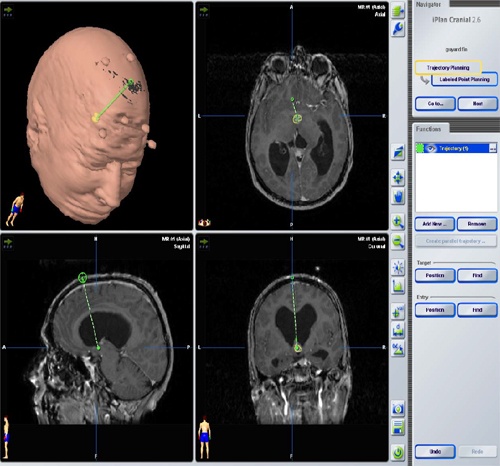Toggle visibility eye of Trajectory (1)
Screen dimensions: 500x466
point(431,148)
